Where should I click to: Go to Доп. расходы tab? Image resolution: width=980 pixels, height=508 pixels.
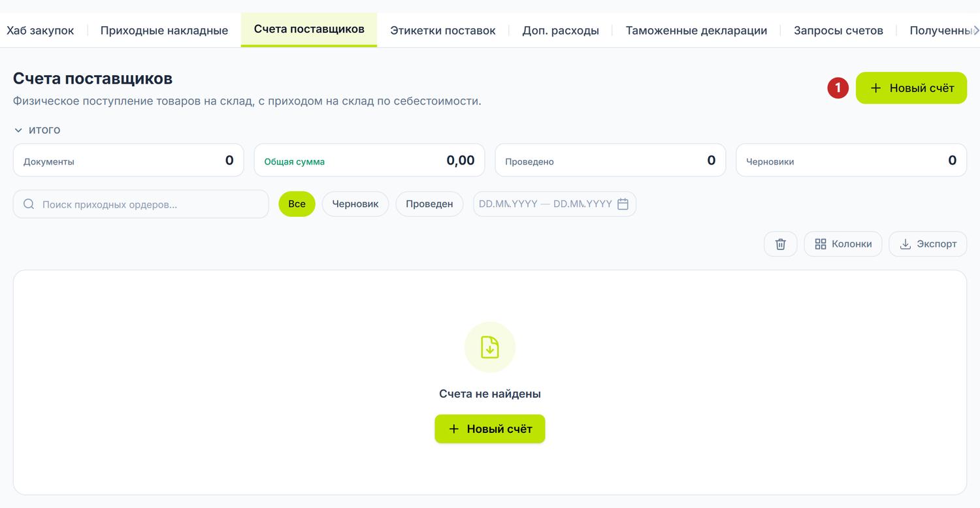[561, 30]
